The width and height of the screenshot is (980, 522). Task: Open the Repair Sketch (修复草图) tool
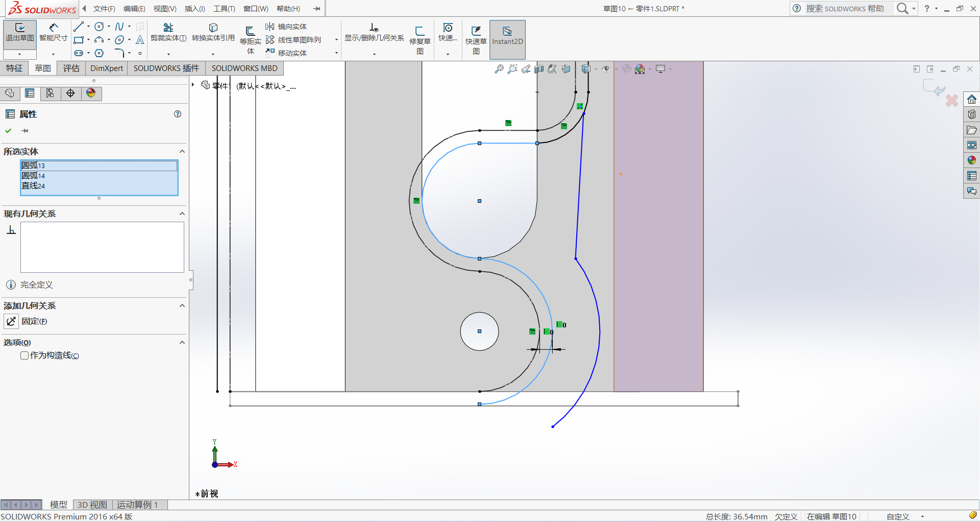point(420,37)
